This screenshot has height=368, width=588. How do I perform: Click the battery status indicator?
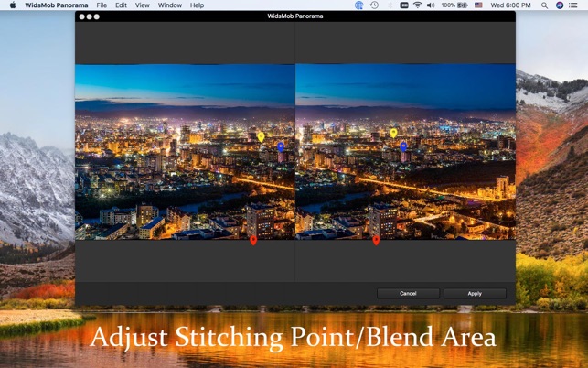click(x=454, y=5)
